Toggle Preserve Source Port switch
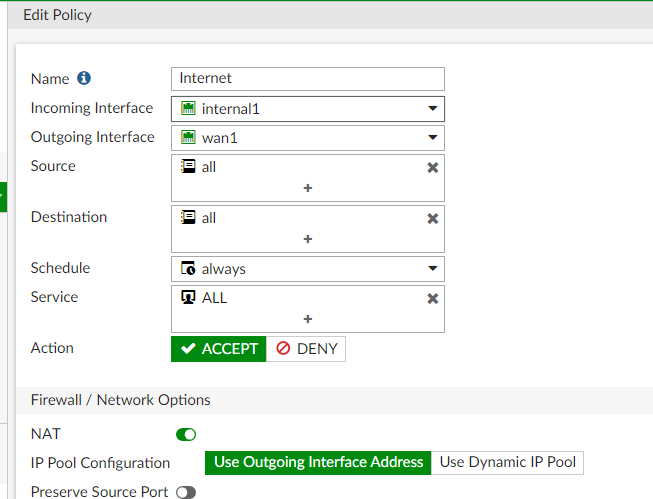This screenshot has height=499, width=653. (x=186, y=492)
